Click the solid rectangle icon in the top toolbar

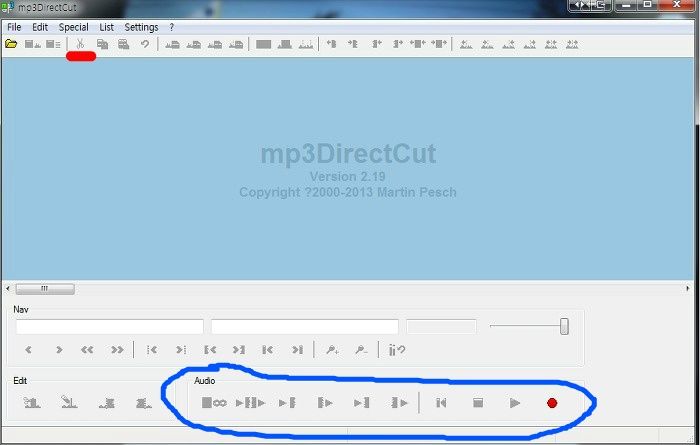[x=263, y=44]
